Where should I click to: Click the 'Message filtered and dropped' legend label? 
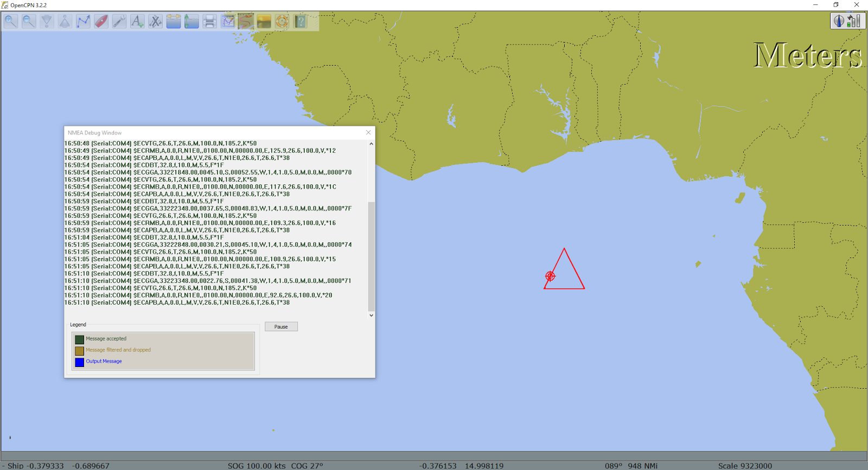(118, 350)
